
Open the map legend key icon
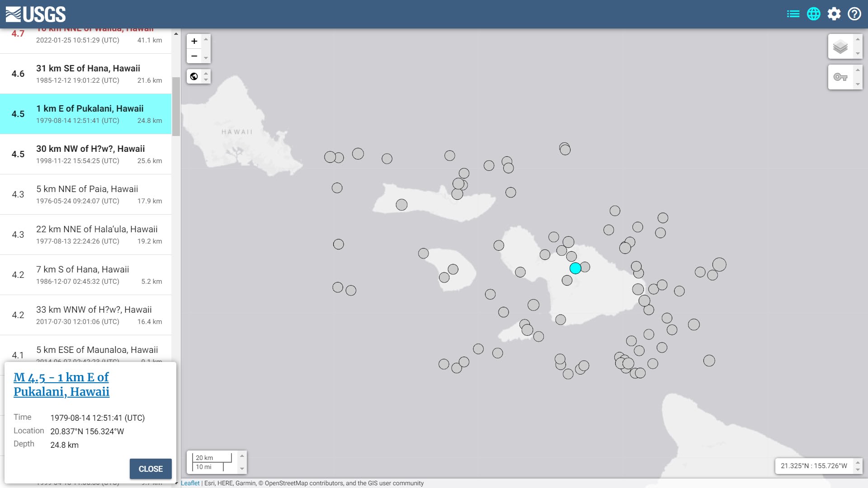840,77
